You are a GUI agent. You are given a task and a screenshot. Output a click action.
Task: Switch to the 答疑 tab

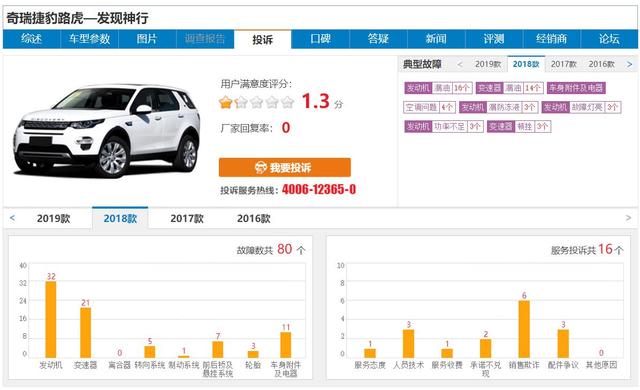pyautogui.click(x=378, y=39)
